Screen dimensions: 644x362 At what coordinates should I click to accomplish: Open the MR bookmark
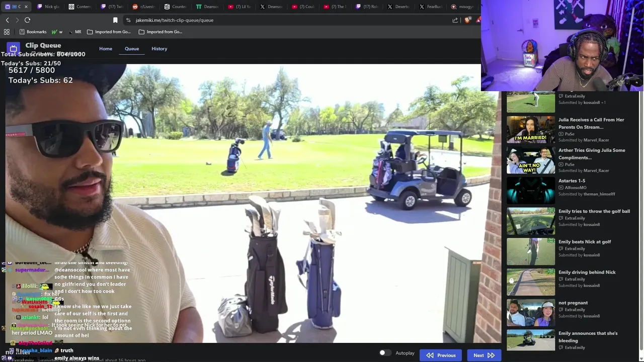coord(75,32)
